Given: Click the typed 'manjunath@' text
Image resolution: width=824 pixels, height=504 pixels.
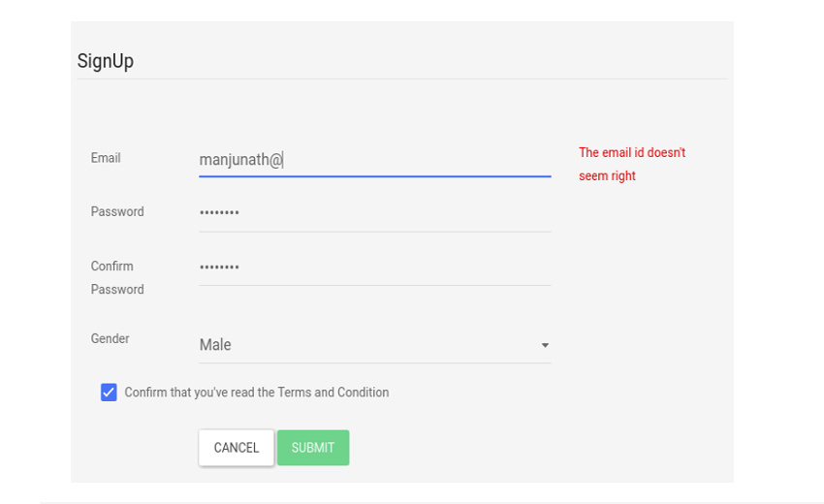Looking at the screenshot, I should tap(240, 160).
